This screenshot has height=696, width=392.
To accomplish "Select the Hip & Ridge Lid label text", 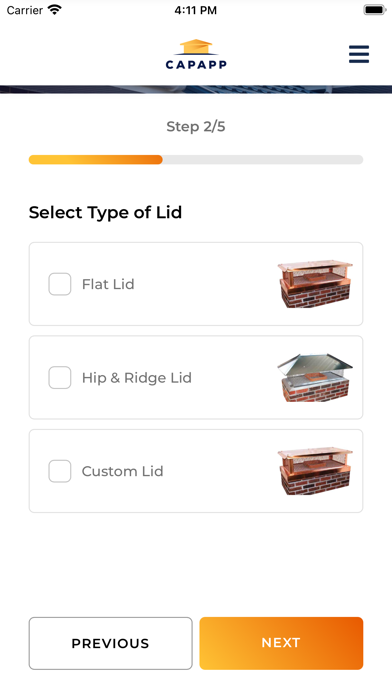I will (137, 378).
